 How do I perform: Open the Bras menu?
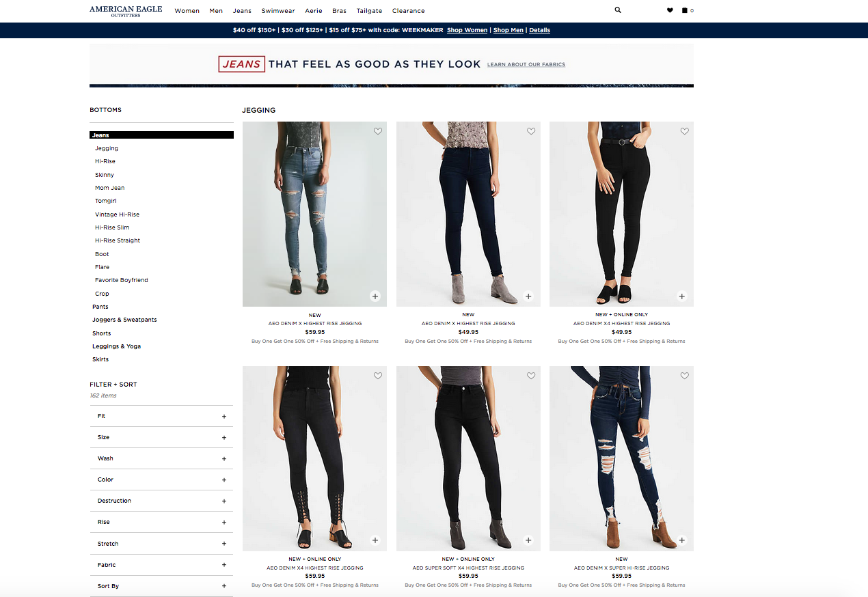pyautogui.click(x=339, y=11)
